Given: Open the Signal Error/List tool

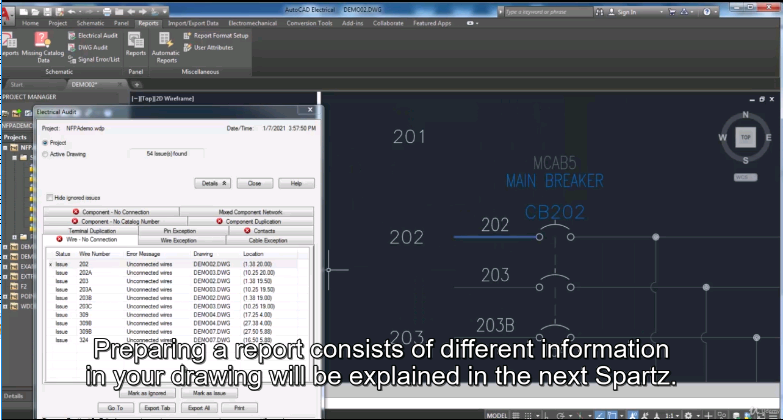Looking at the screenshot, I should (94, 59).
